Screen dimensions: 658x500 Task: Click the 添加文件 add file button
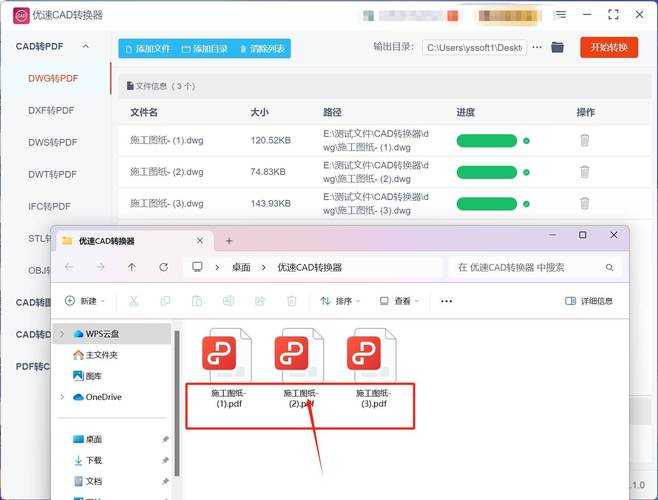(146, 49)
